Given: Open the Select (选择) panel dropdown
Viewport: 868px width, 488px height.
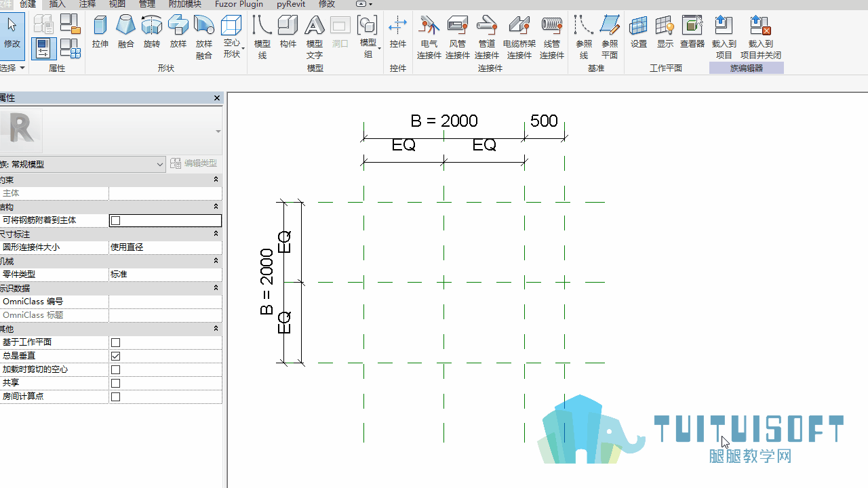Looking at the screenshot, I should click(x=12, y=68).
